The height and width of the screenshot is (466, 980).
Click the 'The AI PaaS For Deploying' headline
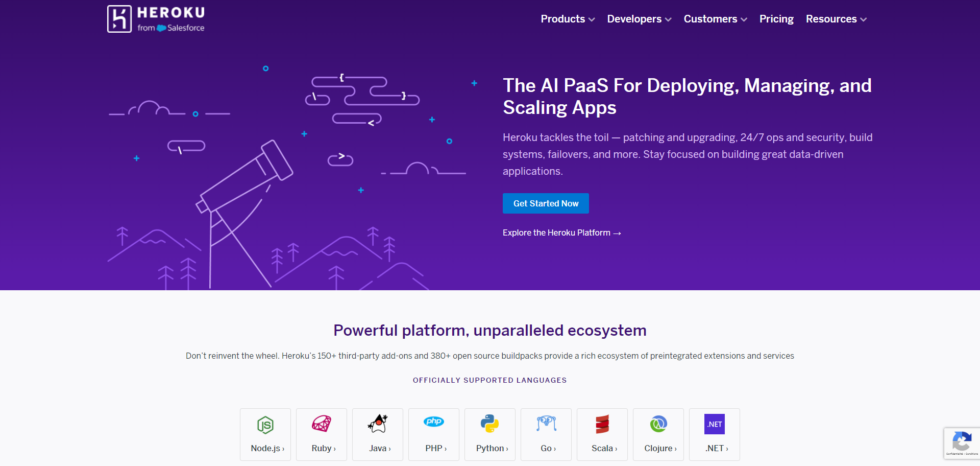(x=687, y=97)
